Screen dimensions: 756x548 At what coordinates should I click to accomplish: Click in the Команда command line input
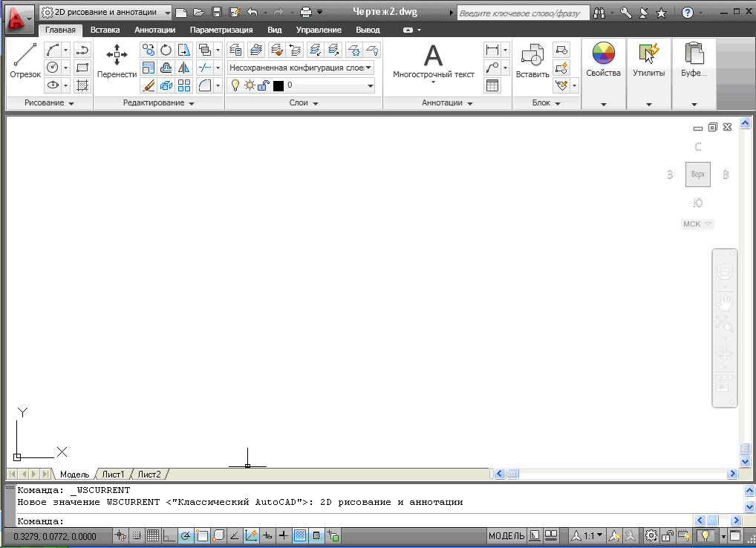pyautogui.click(x=354, y=521)
